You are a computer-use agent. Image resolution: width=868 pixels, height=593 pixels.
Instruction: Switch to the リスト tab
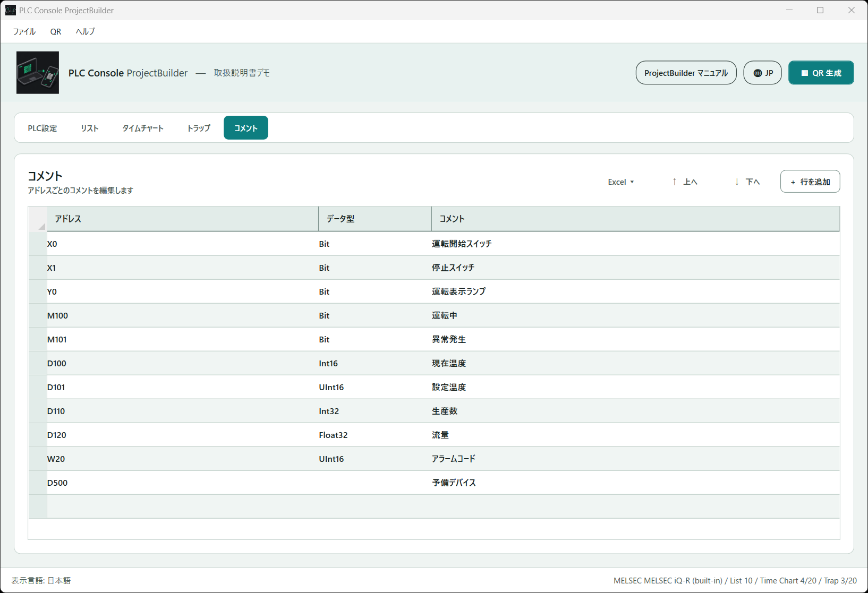[x=90, y=128]
